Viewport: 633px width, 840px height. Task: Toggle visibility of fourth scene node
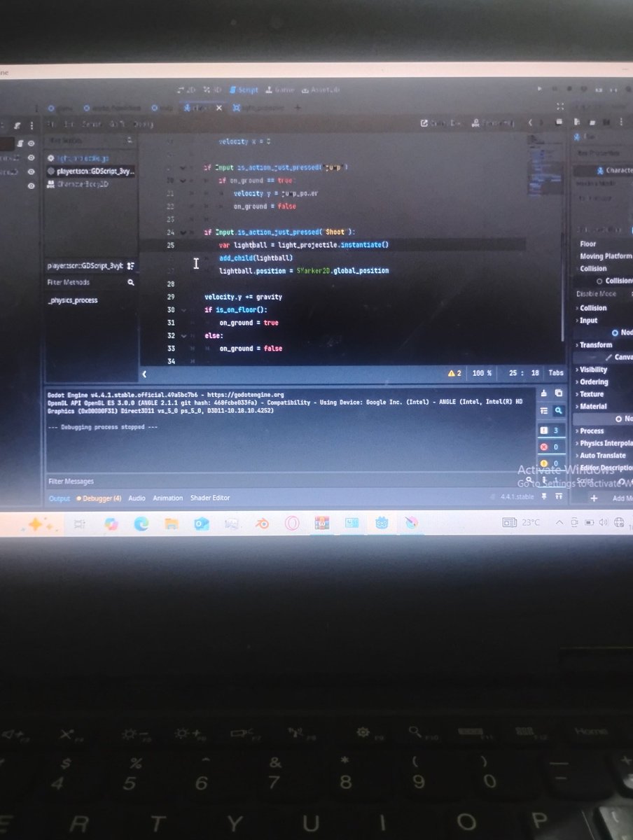[x=31, y=186]
